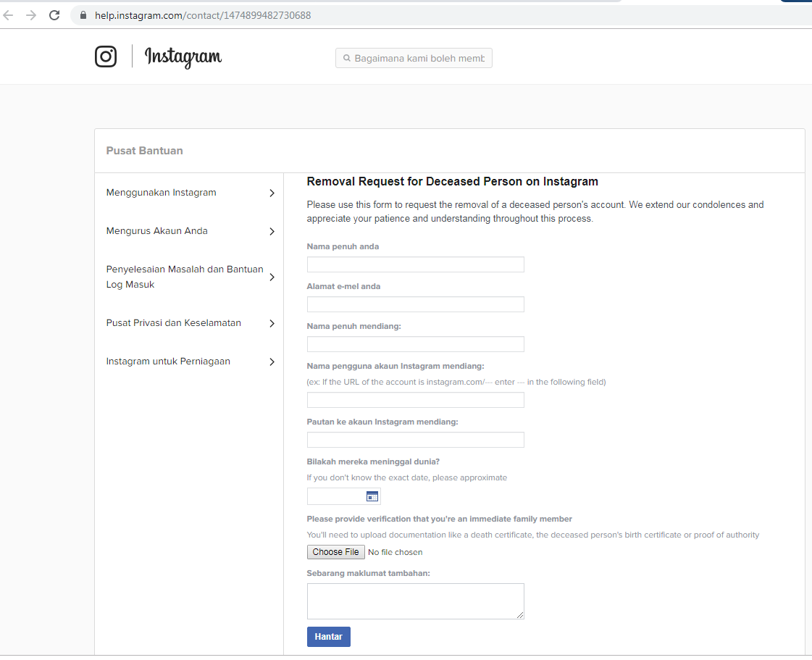Click the search magnifier icon
The height and width of the screenshot is (660, 812).
[347, 58]
